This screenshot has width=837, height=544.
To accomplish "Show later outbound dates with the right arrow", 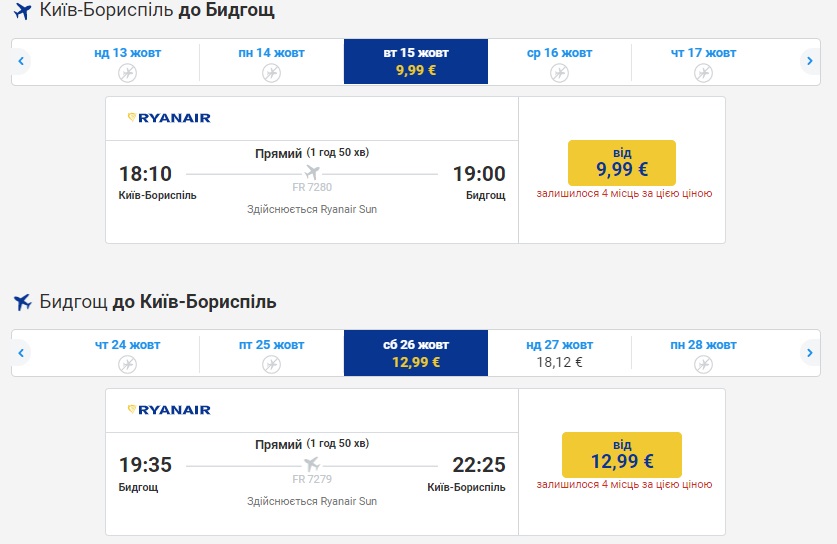I will (809, 61).
